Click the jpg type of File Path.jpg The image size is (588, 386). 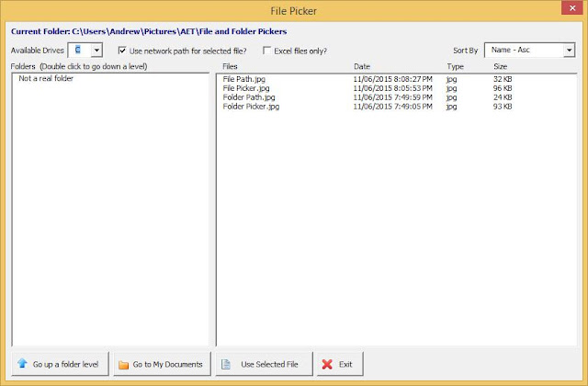(451, 80)
